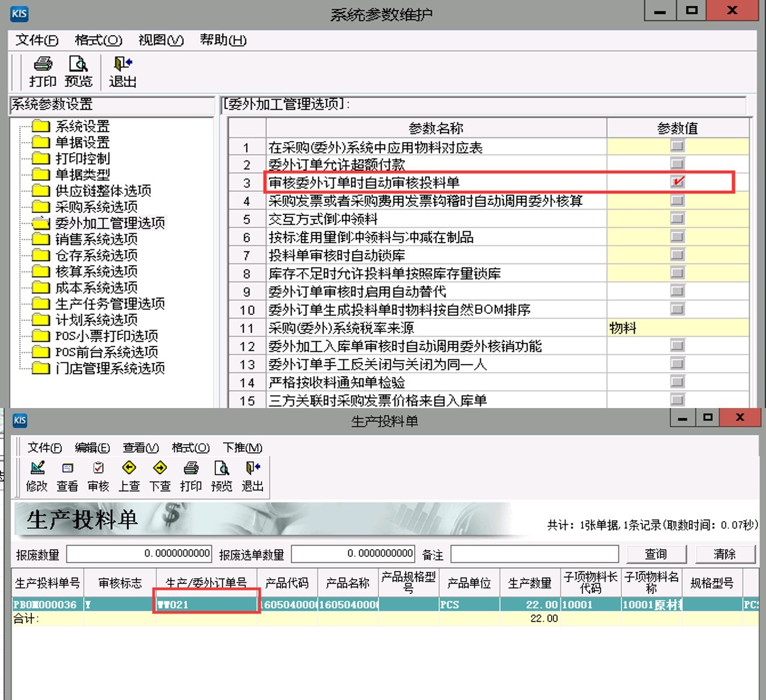Open 文件(F) menu in 系统参数维护
Viewport: 766px width, 700px height.
coord(37,40)
